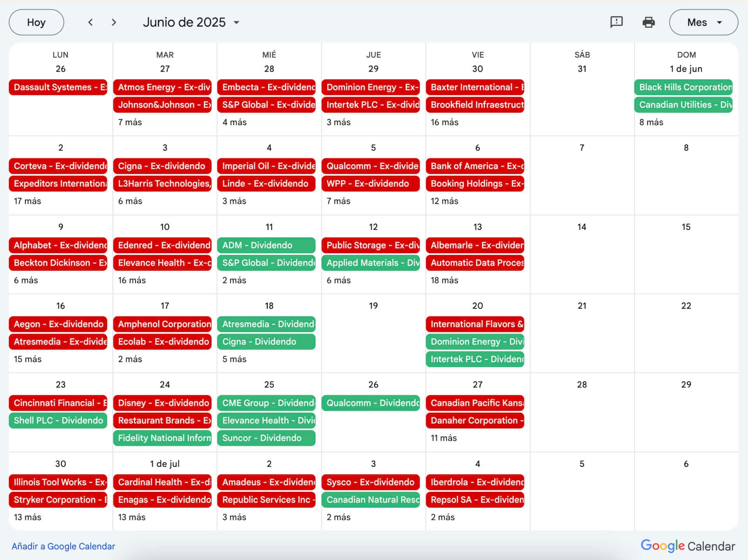Open Edenred ex-dividend event
Viewport: 748px width, 560px height.
coord(162,245)
